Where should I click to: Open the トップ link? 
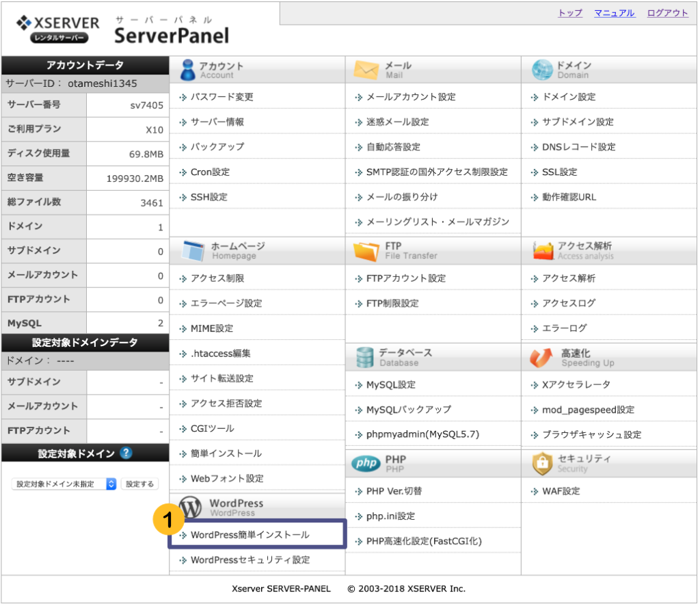click(570, 13)
